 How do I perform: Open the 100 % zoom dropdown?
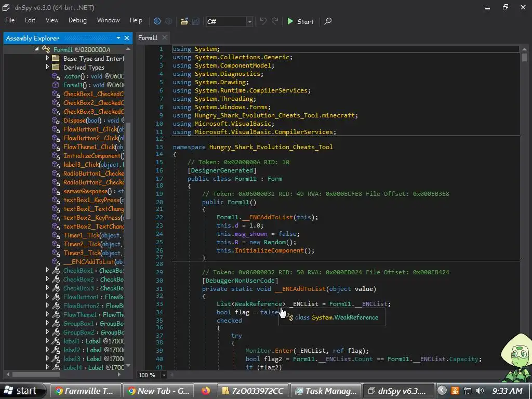[164, 375]
